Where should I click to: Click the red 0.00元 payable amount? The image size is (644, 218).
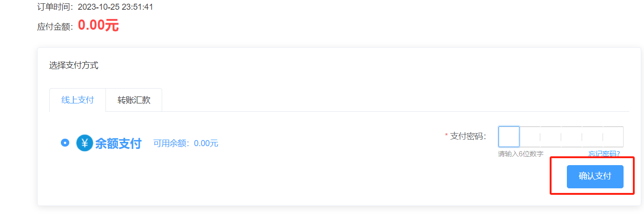[x=98, y=25]
